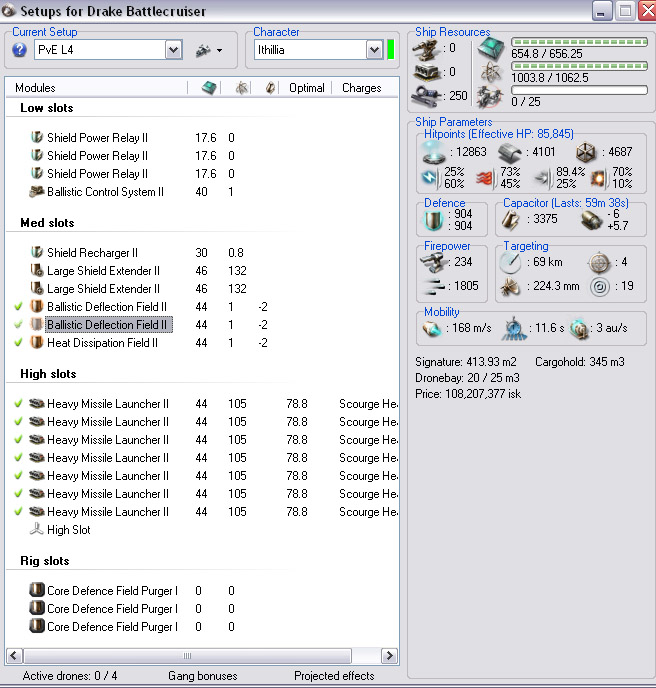The width and height of the screenshot is (656, 688).
Task: Toggle the fourth Heavy Missile Launcher II checkmark
Action: [18, 457]
